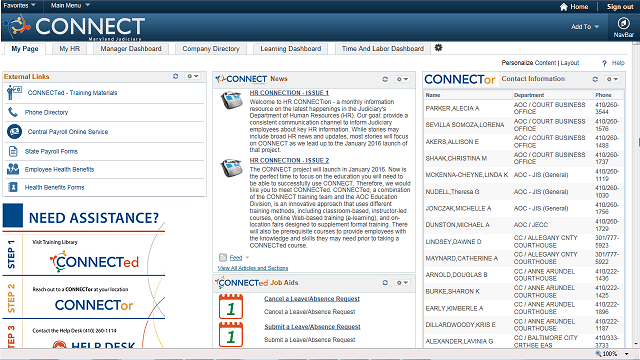The image size is (640, 360).
Task: Open Contact Information pagelet settings dropdown
Action: pyautogui.click(x=612, y=79)
